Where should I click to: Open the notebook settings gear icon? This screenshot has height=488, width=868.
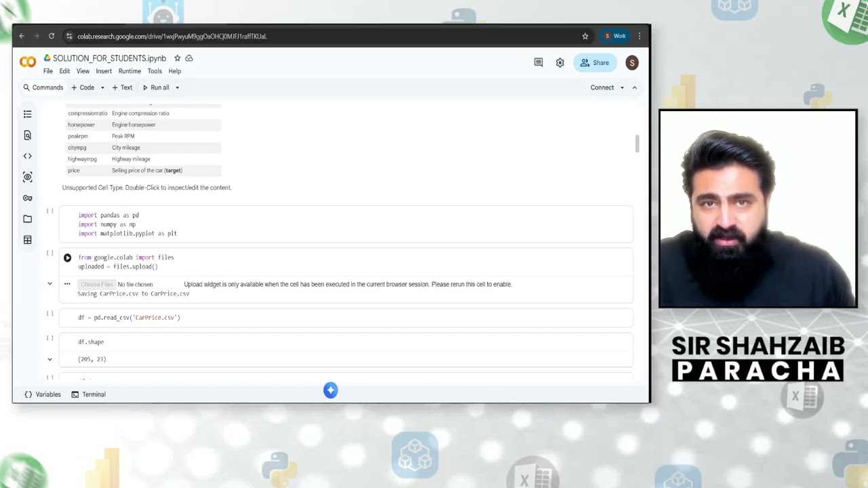(560, 63)
